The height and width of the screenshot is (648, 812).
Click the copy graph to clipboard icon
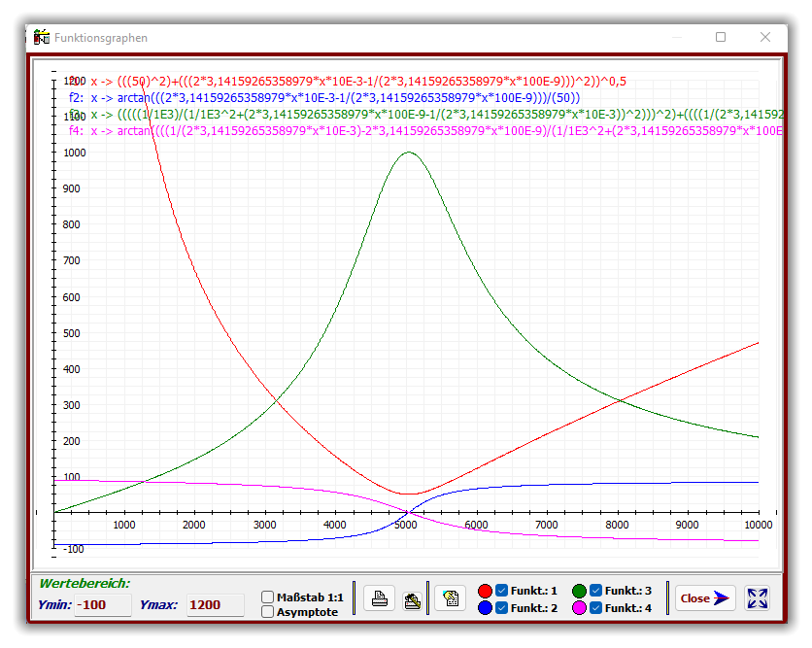click(450, 598)
